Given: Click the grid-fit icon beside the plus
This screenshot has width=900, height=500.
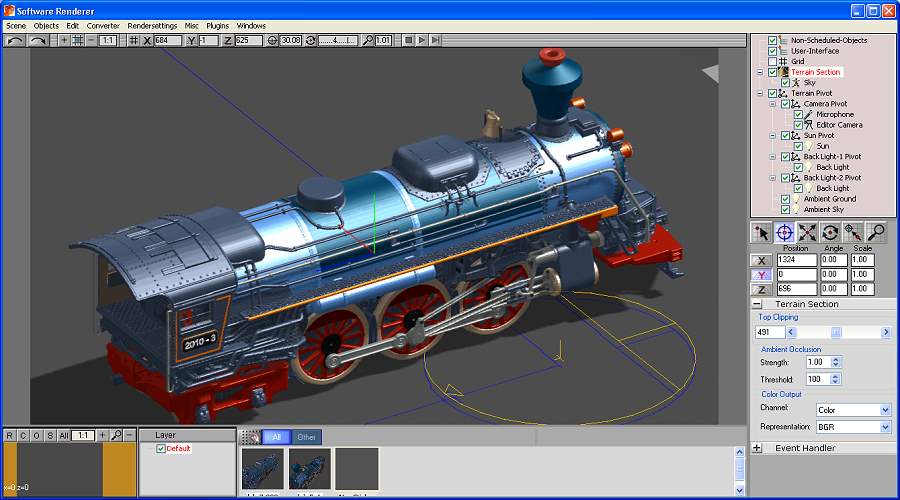Looking at the screenshot, I should pos(77,40).
